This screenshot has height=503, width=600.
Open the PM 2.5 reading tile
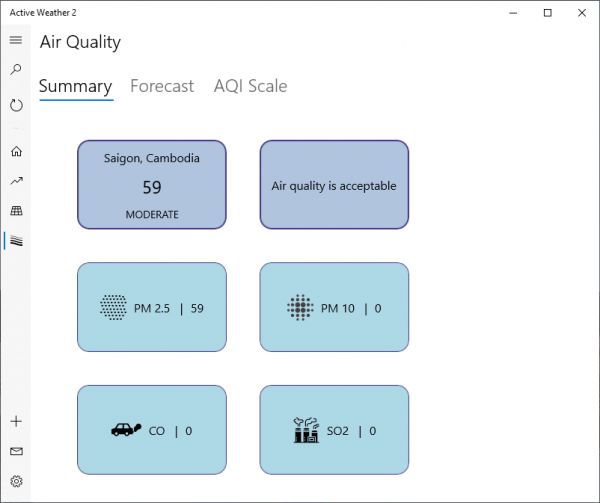(x=152, y=307)
